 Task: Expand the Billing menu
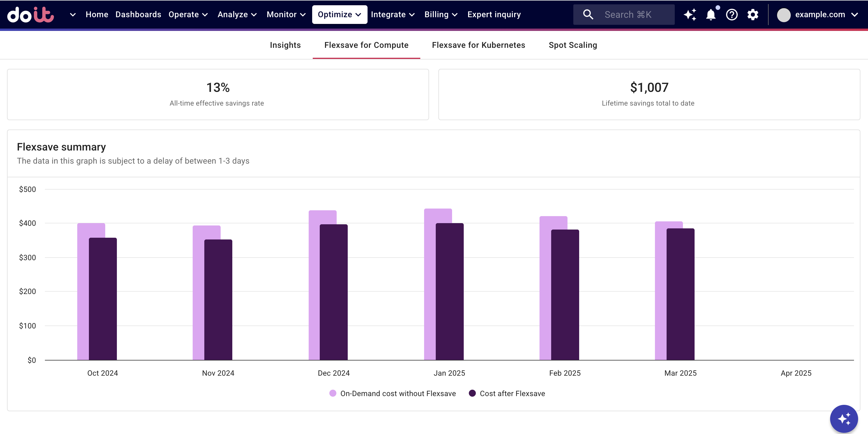click(x=441, y=15)
